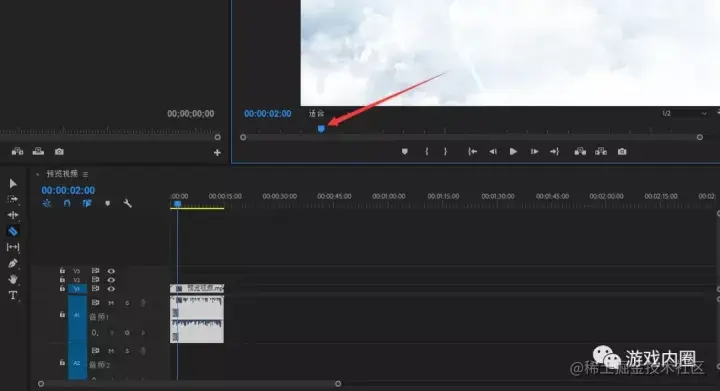The height and width of the screenshot is (391, 720).
Task: Solo audio track A1
Action: click(127, 303)
